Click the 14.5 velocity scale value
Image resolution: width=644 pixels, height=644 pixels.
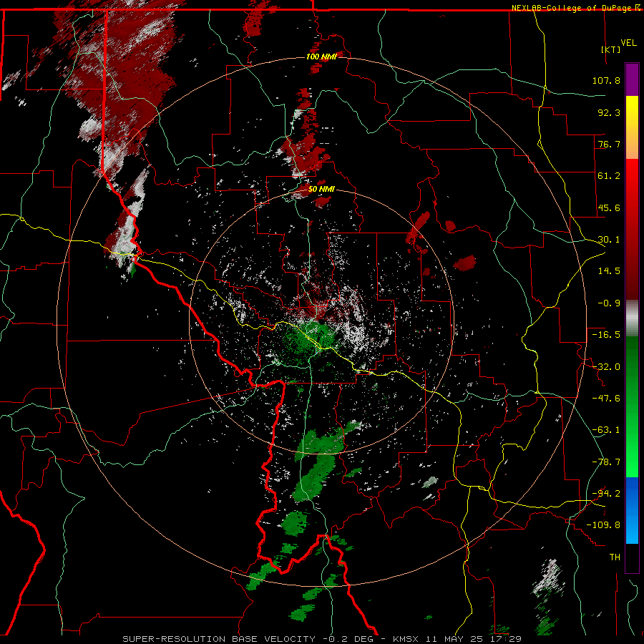[609, 271]
